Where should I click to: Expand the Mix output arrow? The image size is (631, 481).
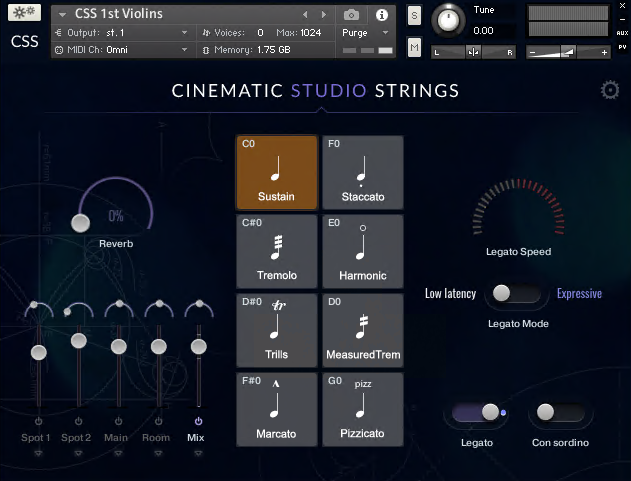[198, 454]
